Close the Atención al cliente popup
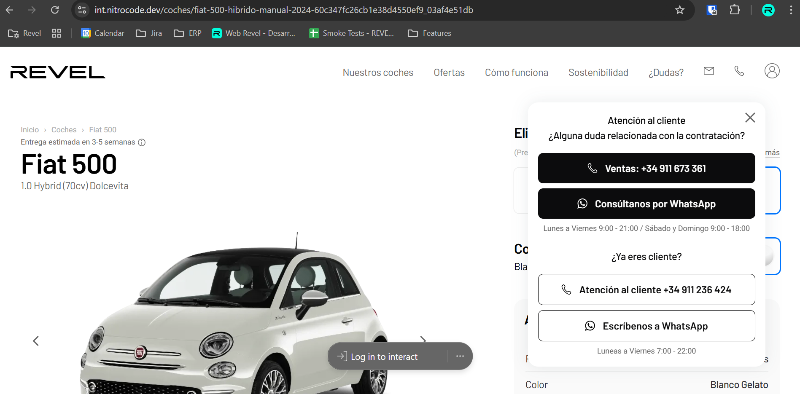800x394 pixels. pos(749,117)
